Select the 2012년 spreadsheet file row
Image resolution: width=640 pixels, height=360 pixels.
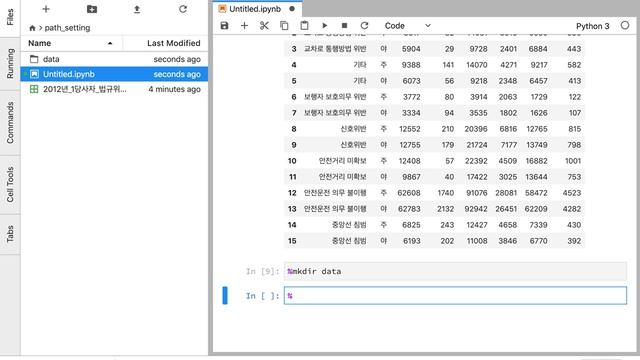114,89
